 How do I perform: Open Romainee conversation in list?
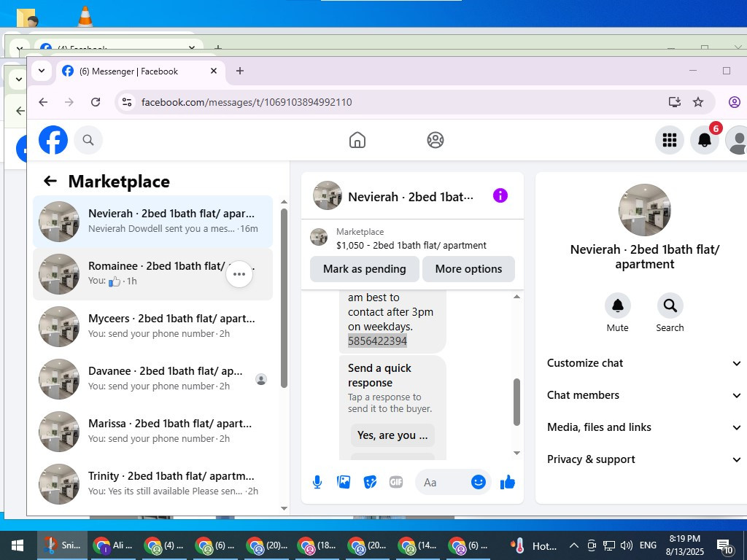(153, 274)
